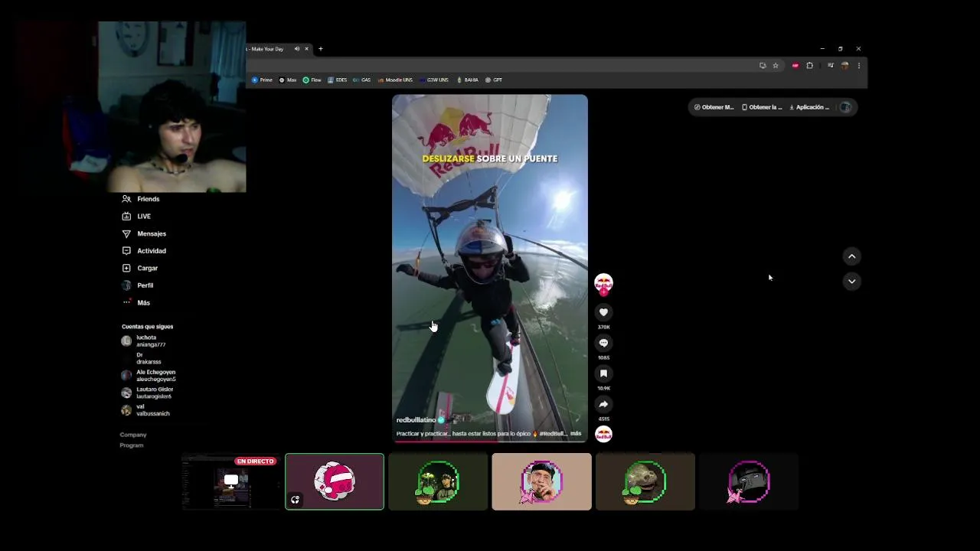Open the red extension icon in toolbar
The width and height of the screenshot is (980, 551).
coord(795,66)
